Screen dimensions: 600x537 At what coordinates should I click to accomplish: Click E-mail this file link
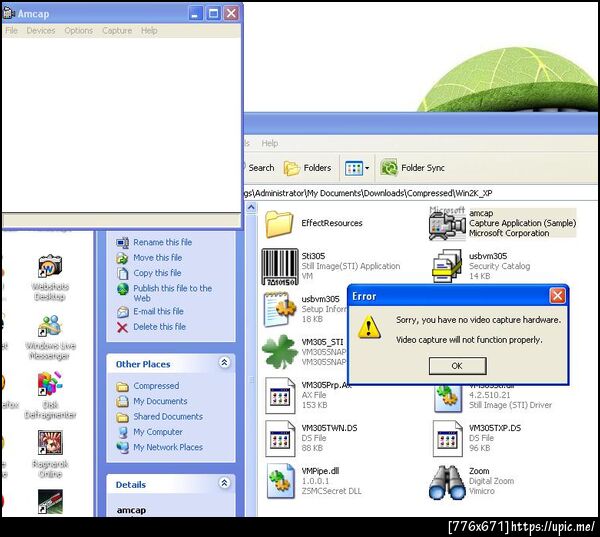coord(158,311)
